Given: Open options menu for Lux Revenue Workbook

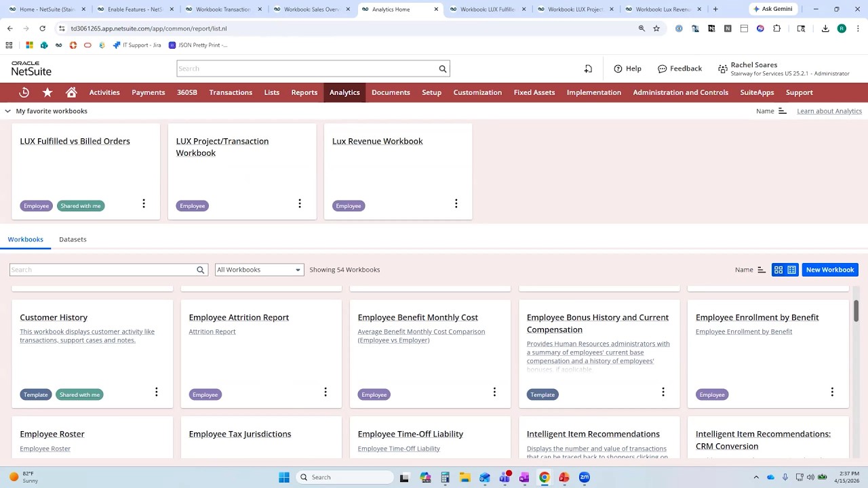Looking at the screenshot, I should 456,203.
